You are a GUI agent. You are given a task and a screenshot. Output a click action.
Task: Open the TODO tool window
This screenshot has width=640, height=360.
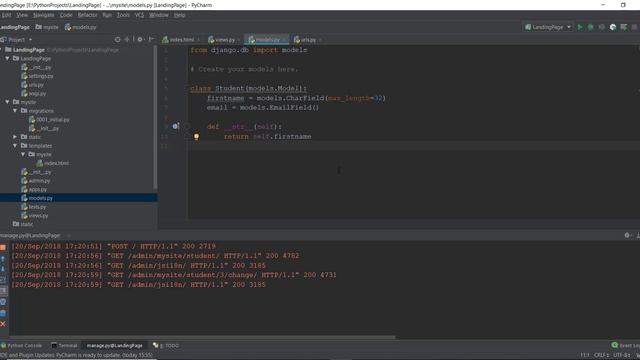(166, 346)
